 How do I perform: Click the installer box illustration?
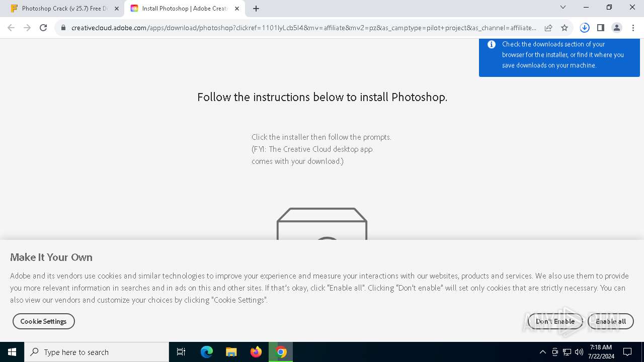322,224
